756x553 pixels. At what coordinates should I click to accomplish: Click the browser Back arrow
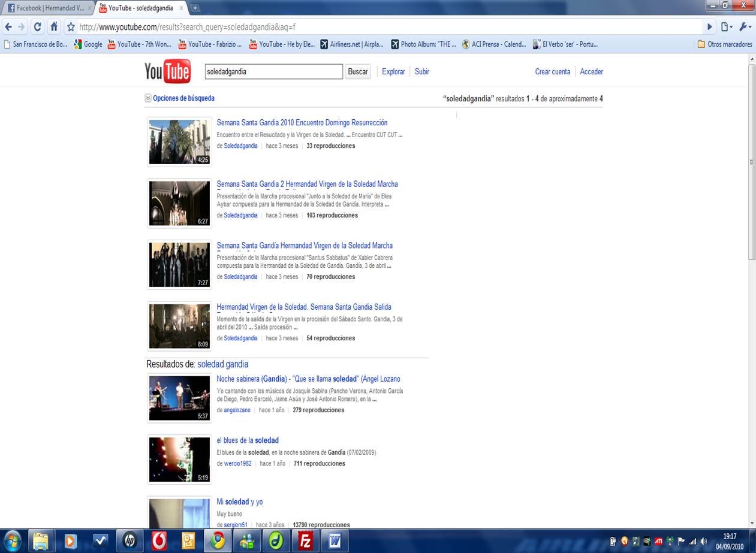click(8, 27)
